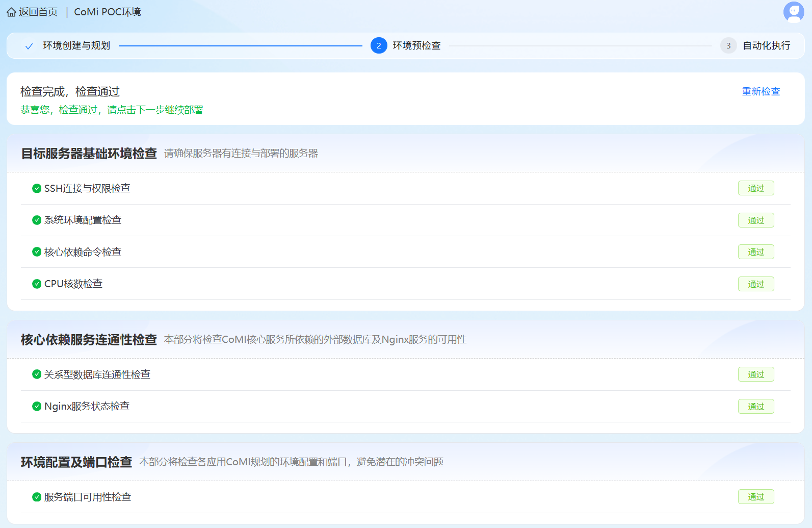Viewport: 812px width, 528px height.
Task: Go back via 返回首页 link
Action: point(38,12)
